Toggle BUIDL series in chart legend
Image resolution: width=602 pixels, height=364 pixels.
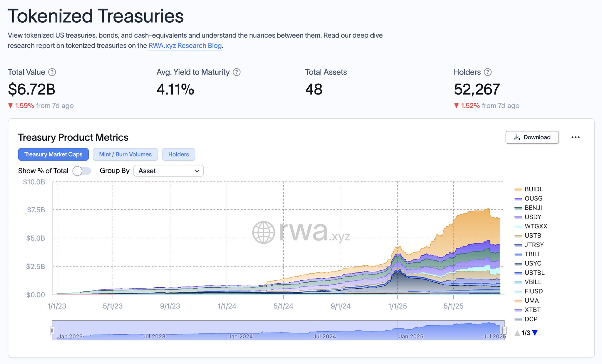529,189
